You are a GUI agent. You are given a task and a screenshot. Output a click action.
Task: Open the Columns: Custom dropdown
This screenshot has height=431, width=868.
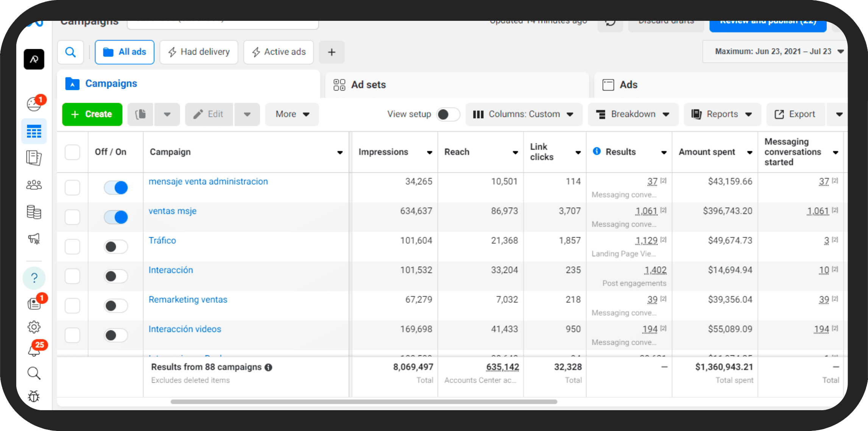(x=524, y=114)
